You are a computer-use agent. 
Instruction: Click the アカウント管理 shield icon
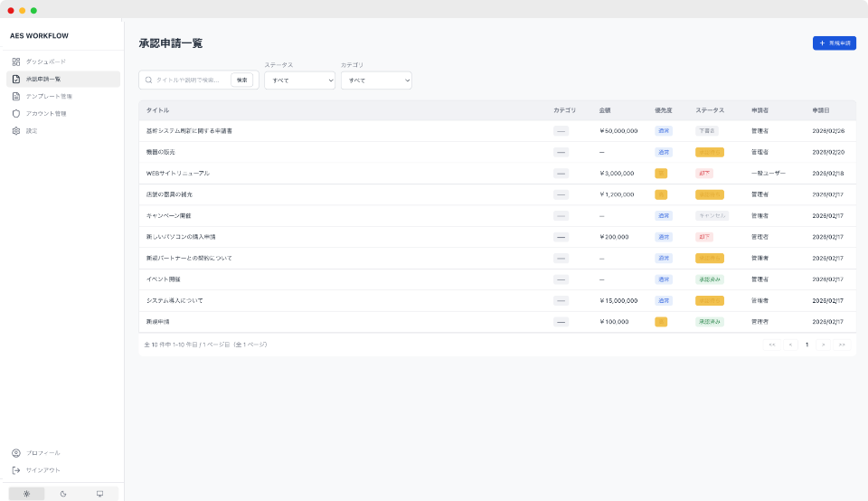(16, 114)
